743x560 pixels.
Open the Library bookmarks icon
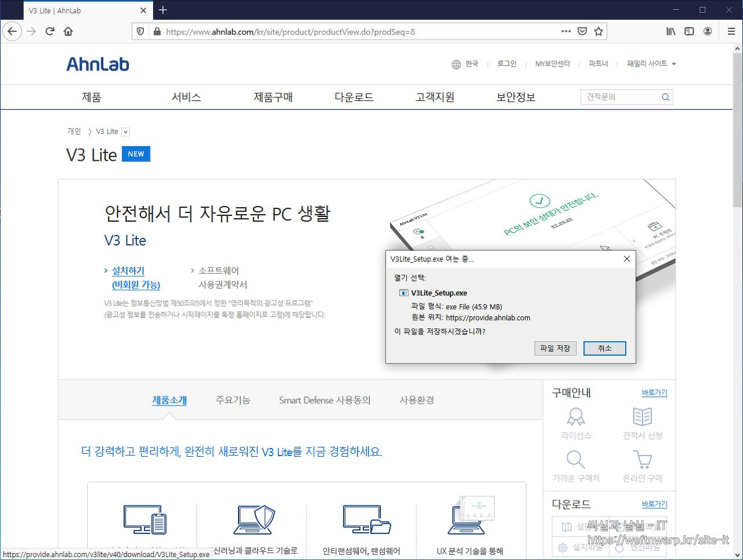coord(670,31)
